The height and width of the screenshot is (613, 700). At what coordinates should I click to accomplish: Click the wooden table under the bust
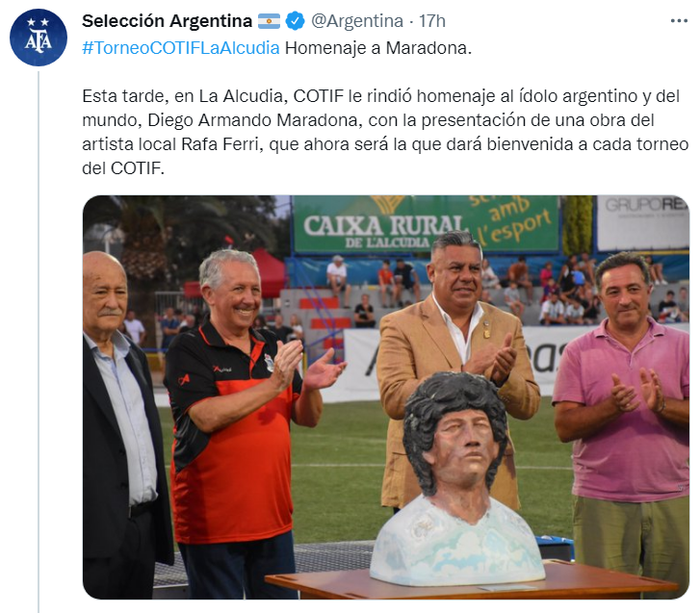click(473, 582)
